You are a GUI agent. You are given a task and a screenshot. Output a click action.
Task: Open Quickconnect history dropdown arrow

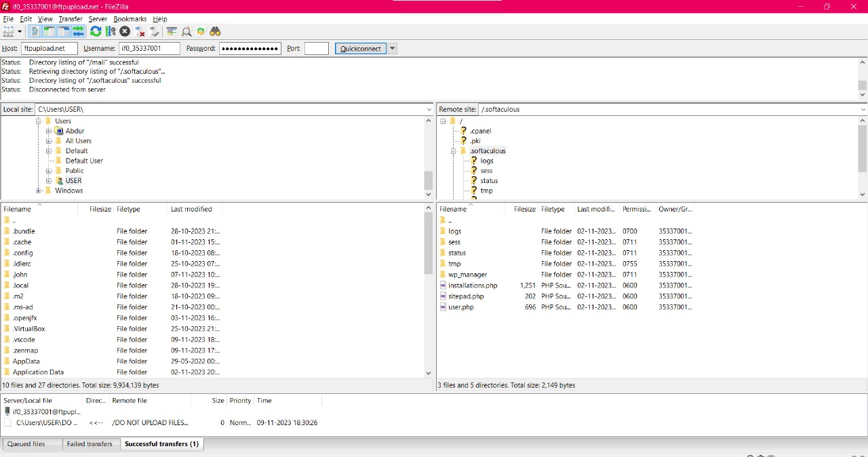[x=393, y=49]
